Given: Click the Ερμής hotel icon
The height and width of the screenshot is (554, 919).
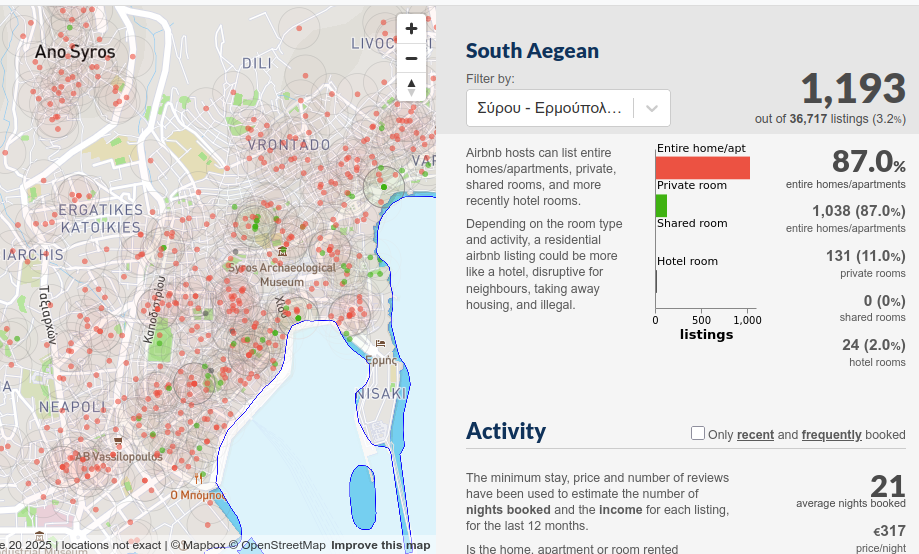Looking at the screenshot, I should tap(381, 343).
